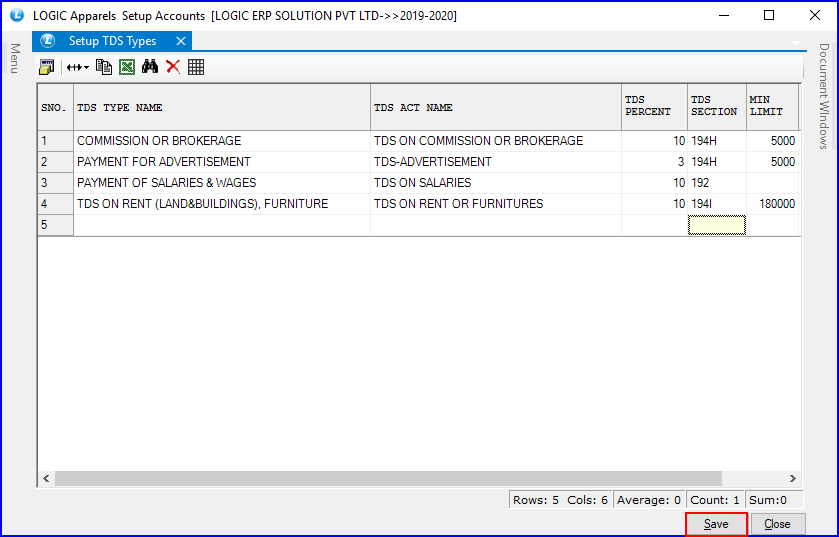Image resolution: width=839 pixels, height=537 pixels.
Task: Click the horizontal scrollbar left arrow
Action: click(x=46, y=478)
